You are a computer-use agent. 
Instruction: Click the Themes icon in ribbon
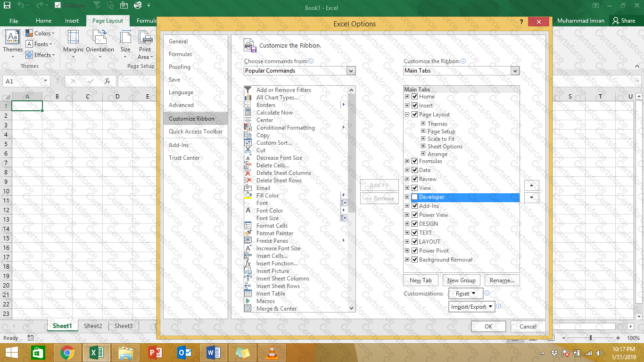13,37
